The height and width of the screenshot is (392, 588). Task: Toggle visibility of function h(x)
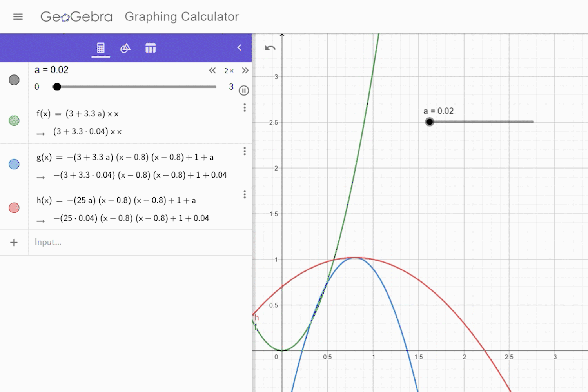pyautogui.click(x=14, y=208)
